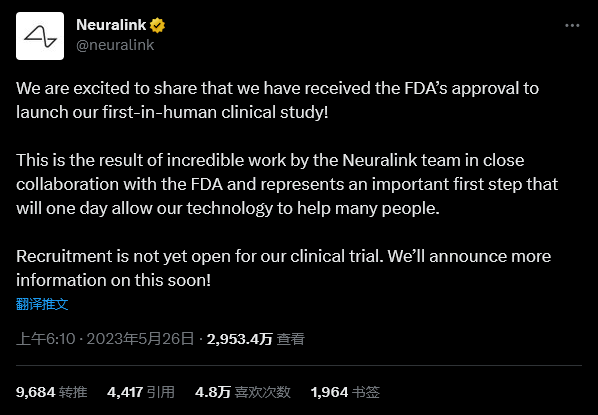The image size is (598, 415).
Task: Open the three-dot more options menu
Action: click(572, 26)
